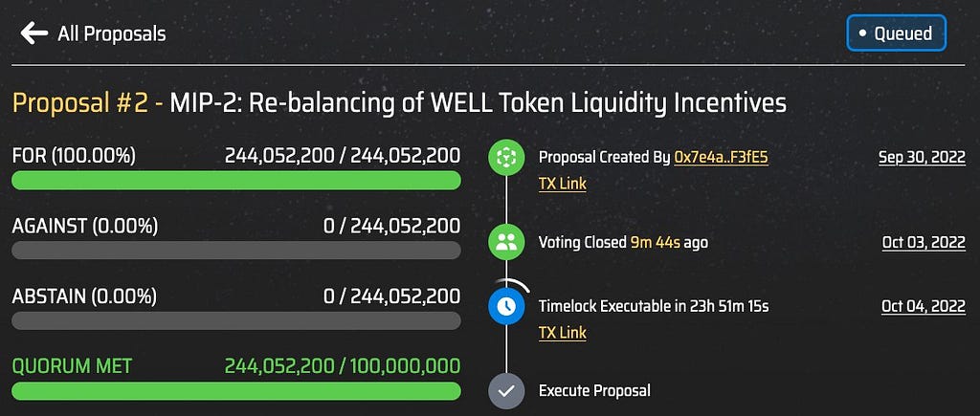Click the MIP-2 proposal title
The image size is (980, 416).
point(479,103)
